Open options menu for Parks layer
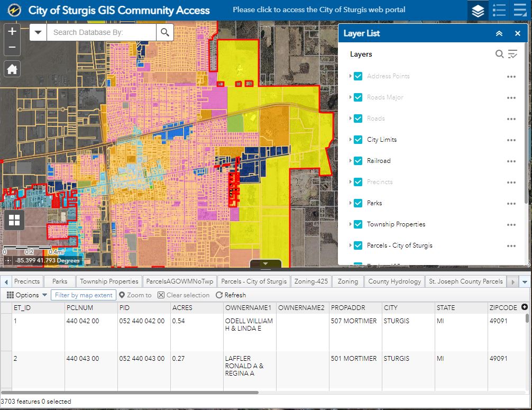 (511, 203)
